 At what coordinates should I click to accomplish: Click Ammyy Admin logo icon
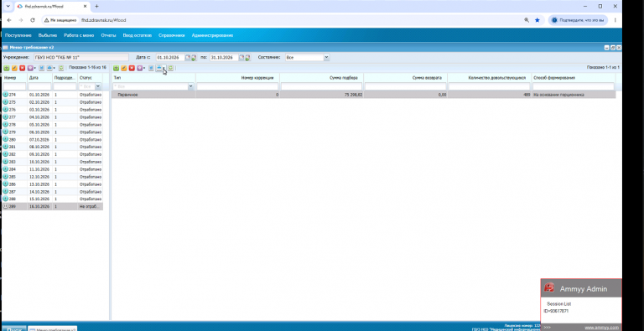click(x=549, y=288)
